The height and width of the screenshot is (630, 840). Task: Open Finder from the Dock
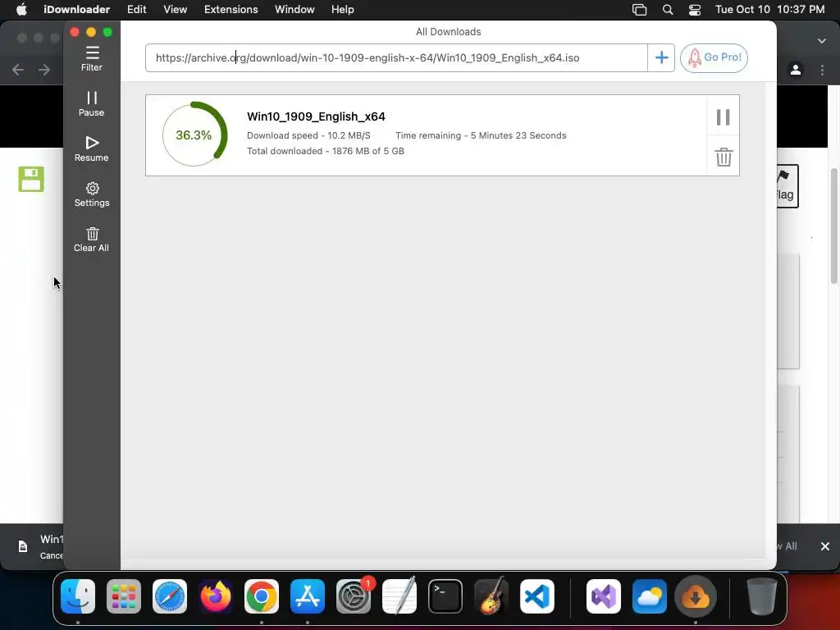[x=78, y=596]
